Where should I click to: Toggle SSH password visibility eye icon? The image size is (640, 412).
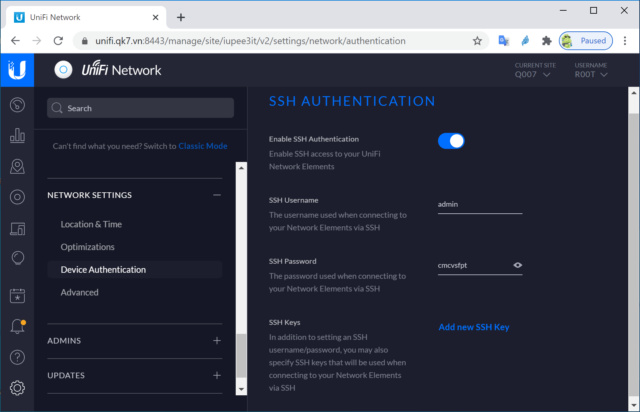tap(518, 265)
